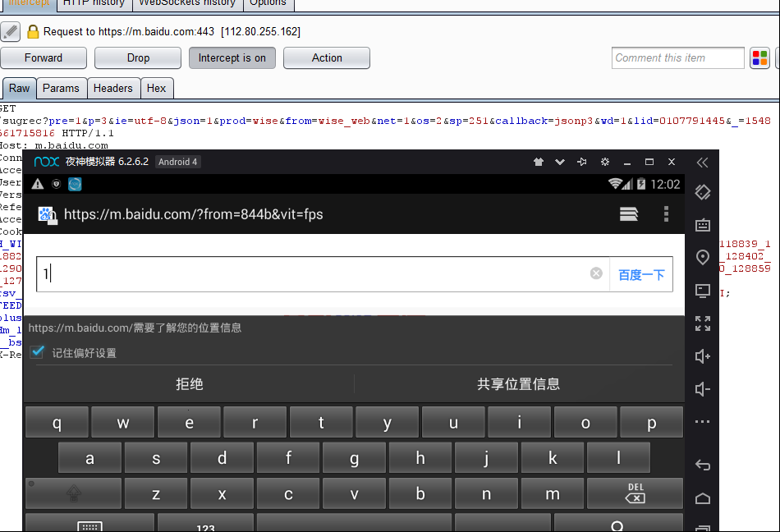Select the Params tab
The image size is (780, 532).
pyautogui.click(x=62, y=88)
